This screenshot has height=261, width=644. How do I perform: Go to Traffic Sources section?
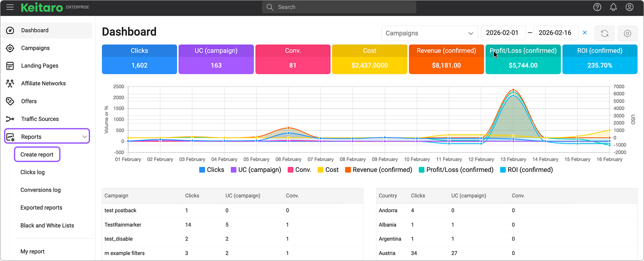pyautogui.click(x=39, y=119)
